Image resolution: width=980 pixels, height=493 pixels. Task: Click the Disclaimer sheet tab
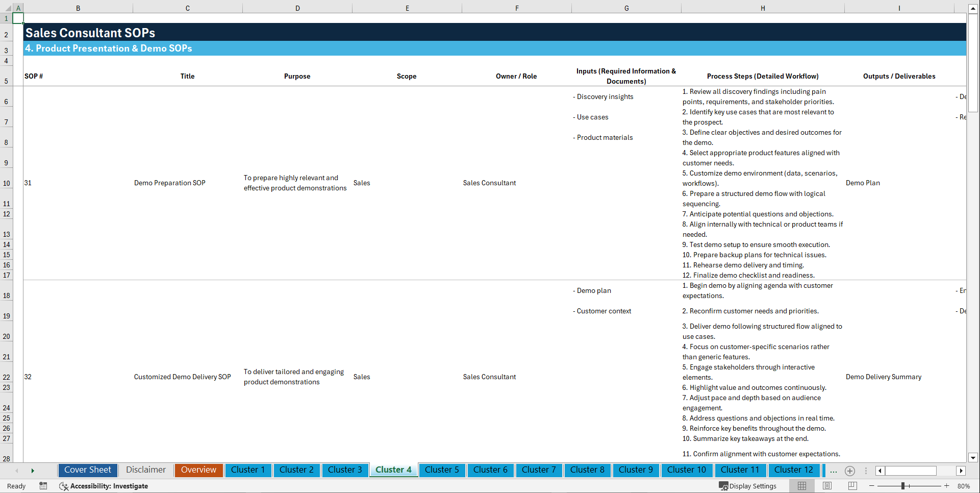pyautogui.click(x=145, y=470)
